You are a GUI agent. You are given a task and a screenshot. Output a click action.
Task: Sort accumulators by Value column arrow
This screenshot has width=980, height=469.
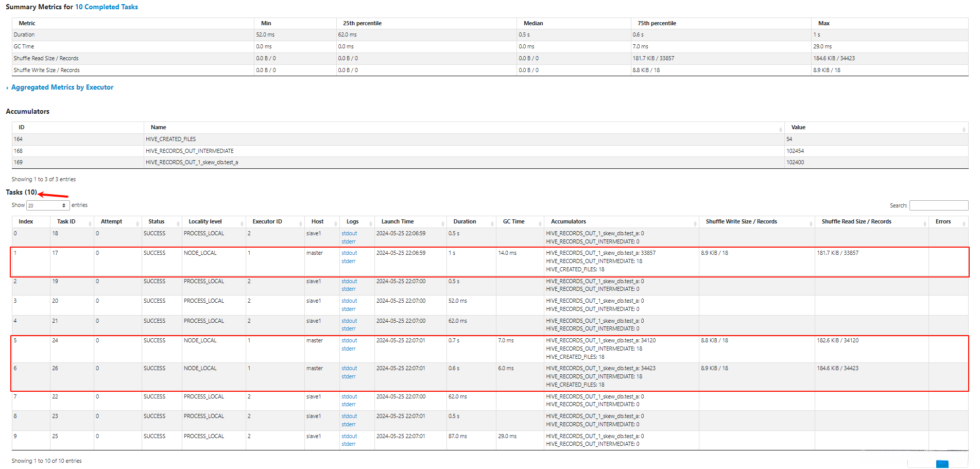click(964, 129)
